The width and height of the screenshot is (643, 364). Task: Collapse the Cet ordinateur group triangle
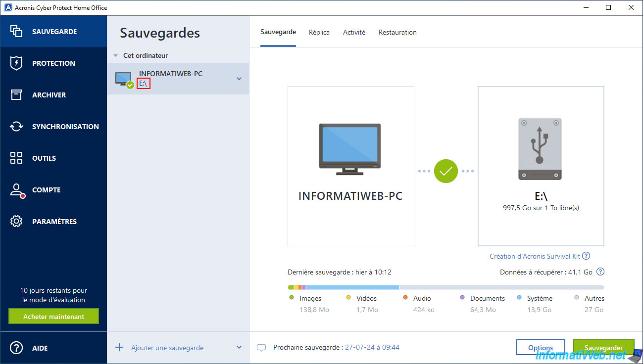pyautogui.click(x=115, y=56)
